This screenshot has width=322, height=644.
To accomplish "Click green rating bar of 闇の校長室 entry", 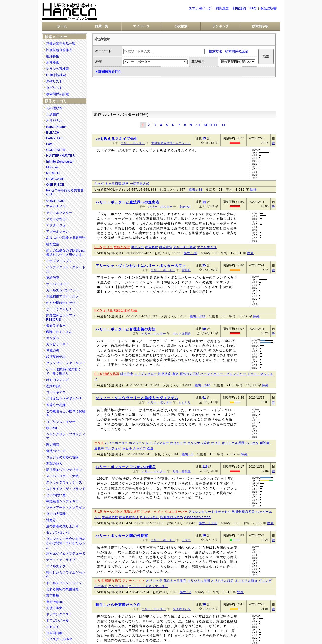I will (x=235, y=540).
